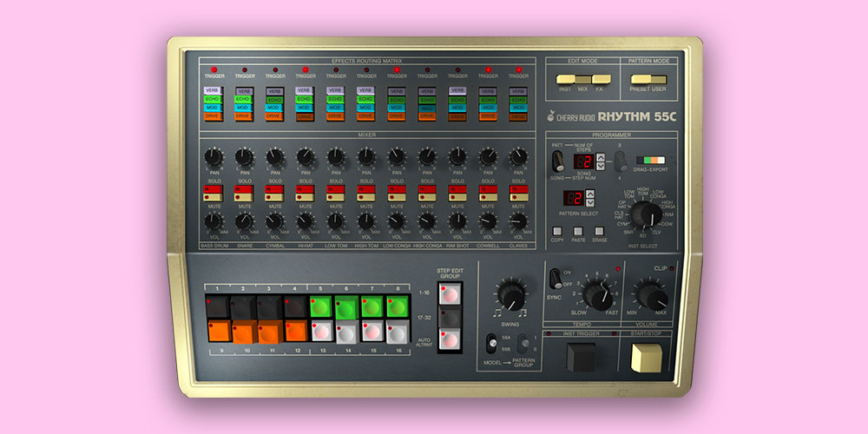Toggle white step 14 button
The height and width of the screenshot is (434, 868).
pyautogui.click(x=347, y=332)
